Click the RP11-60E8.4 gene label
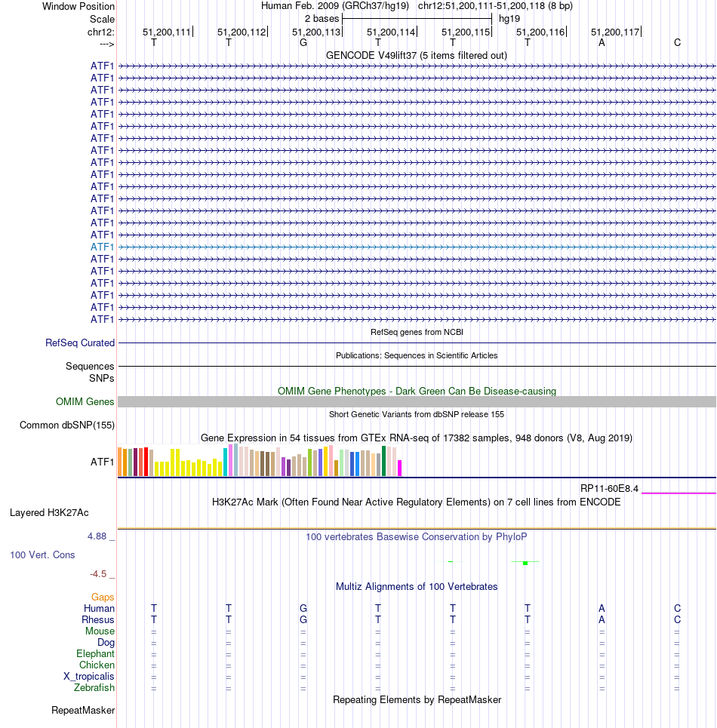Screen dimensions: 717x728 (609, 488)
